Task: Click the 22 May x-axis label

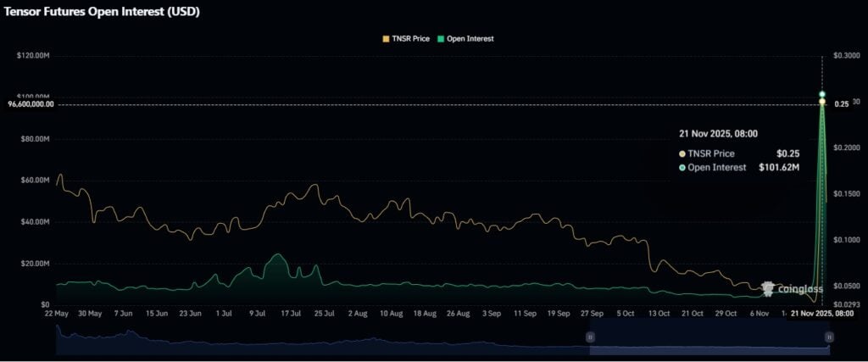Action: pyautogui.click(x=56, y=314)
